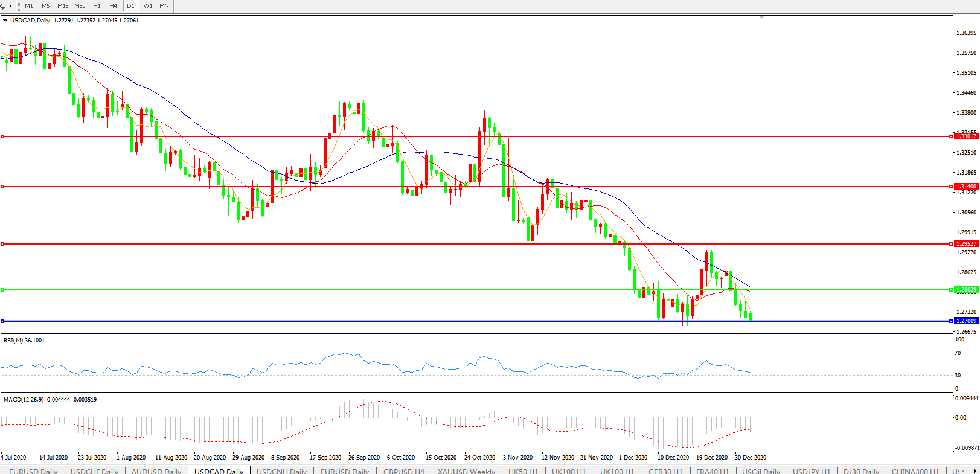Switch chart to M1 timeframe
This screenshot has width=980, height=474.
pyautogui.click(x=29, y=5)
